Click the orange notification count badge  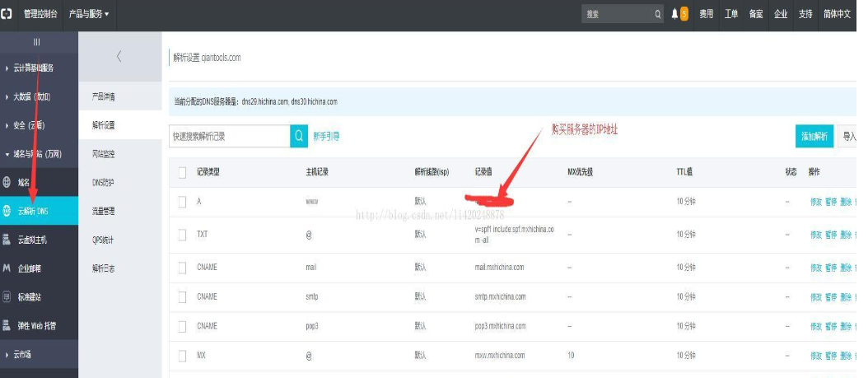(684, 14)
